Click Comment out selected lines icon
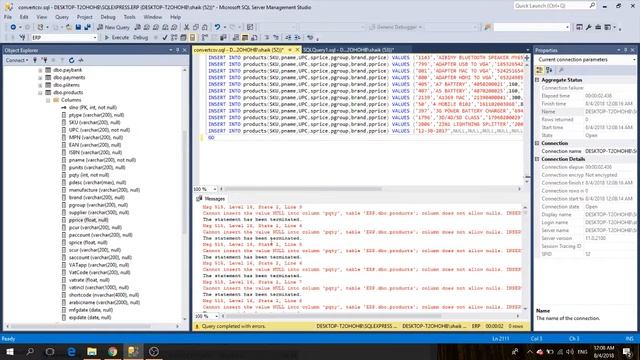 (267, 38)
